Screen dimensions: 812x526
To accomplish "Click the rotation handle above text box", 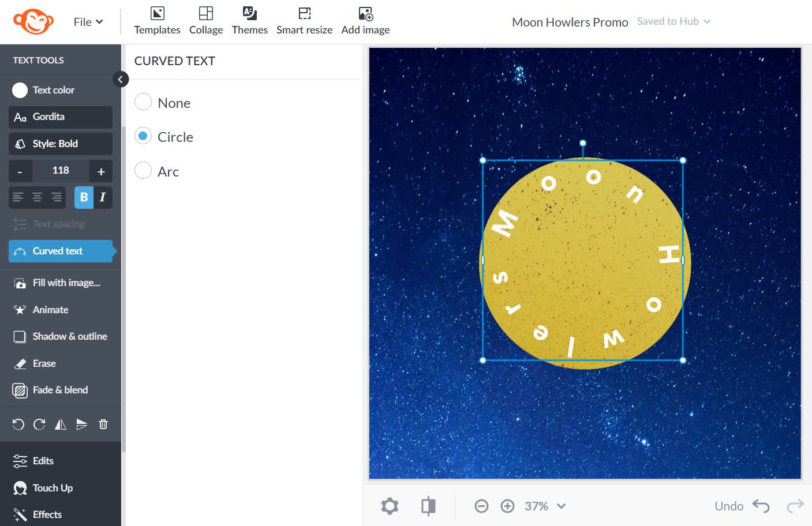I will pyautogui.click(x=583, y=143).
